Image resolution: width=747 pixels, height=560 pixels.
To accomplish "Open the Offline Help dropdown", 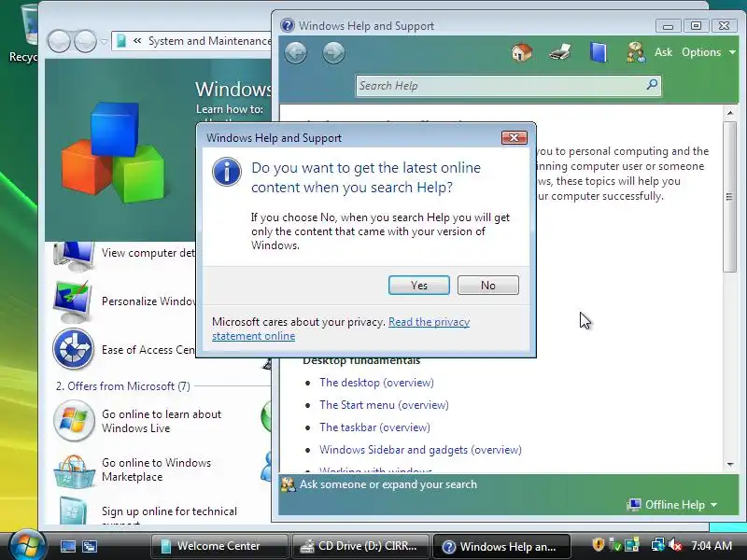I will pos(672,505).
